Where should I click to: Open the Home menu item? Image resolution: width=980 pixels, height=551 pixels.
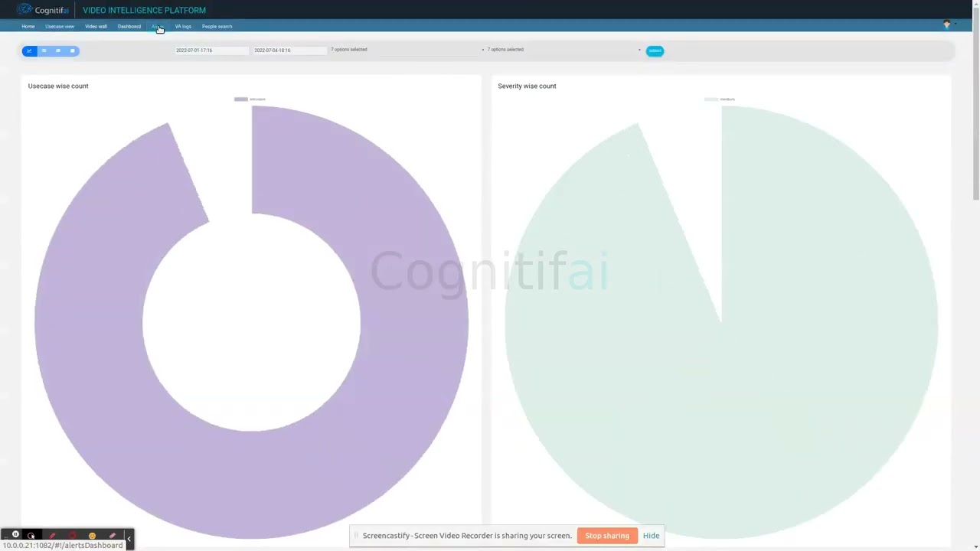tap(28, 27)
